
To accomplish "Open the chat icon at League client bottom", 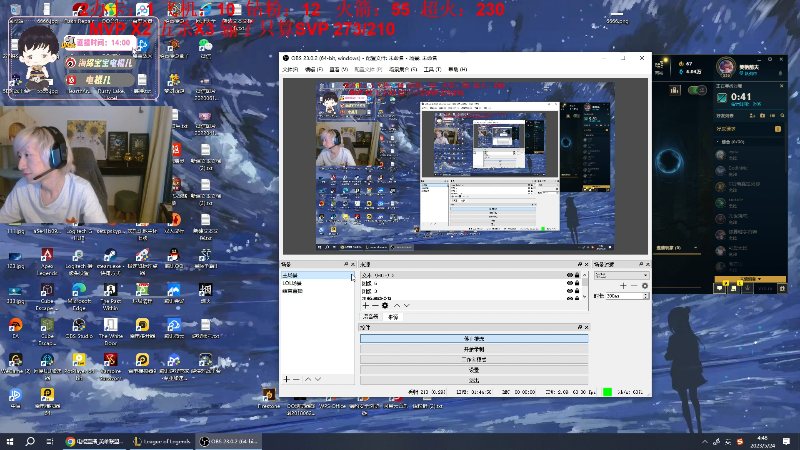I will (x=720, y=288).
